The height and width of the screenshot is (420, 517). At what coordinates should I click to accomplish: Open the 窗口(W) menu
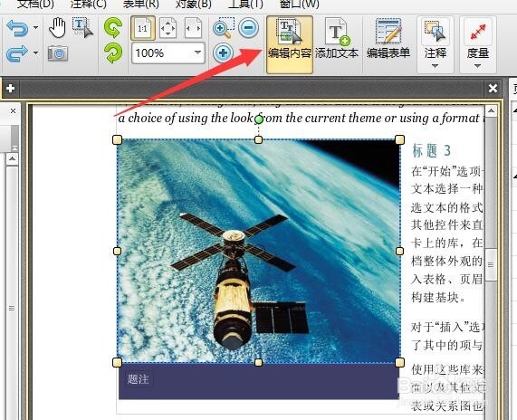tap(299, 4)
